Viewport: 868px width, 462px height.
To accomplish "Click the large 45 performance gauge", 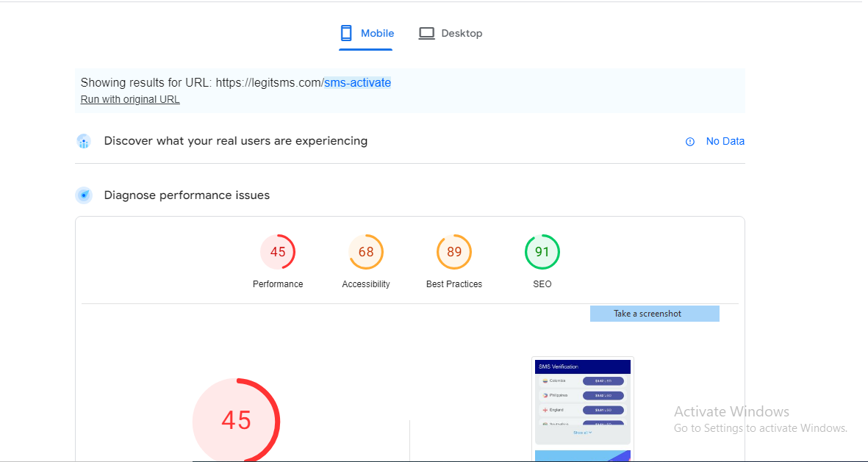I will [x=237, y=421].
